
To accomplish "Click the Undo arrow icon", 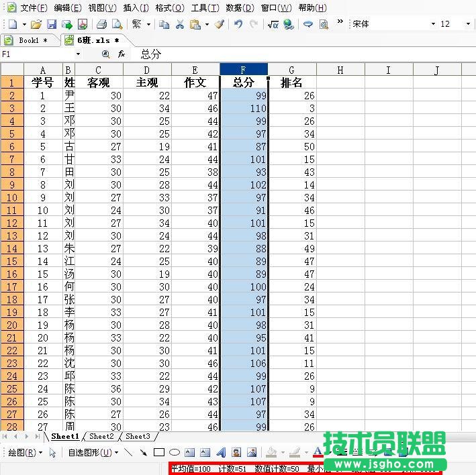I will coord(238,24).
